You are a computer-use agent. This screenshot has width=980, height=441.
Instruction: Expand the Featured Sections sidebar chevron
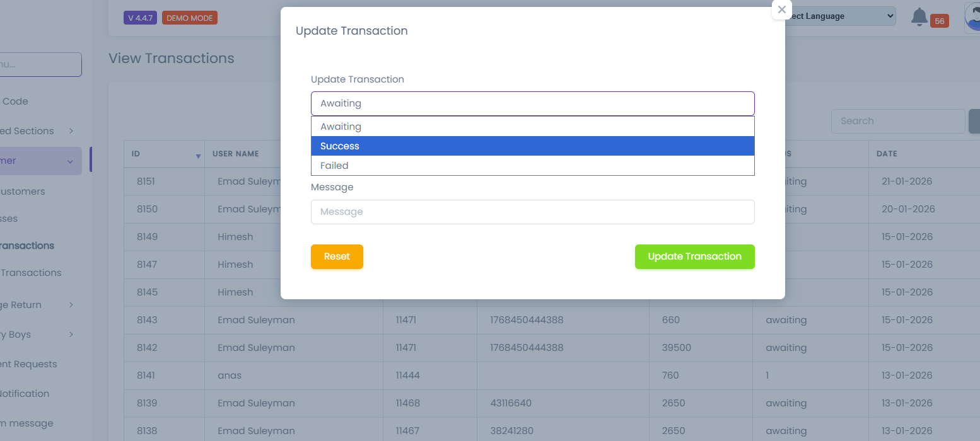point(71,131)
